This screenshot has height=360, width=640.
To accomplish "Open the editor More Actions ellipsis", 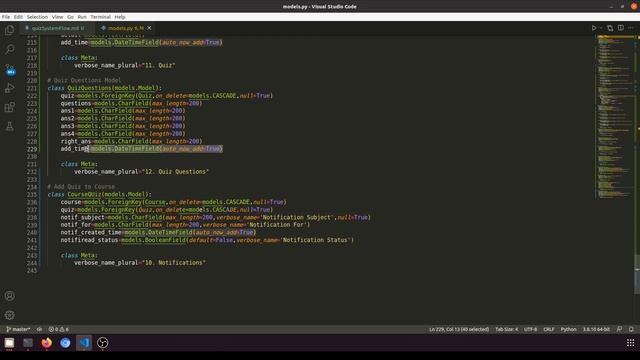I will tap(631, 28).
